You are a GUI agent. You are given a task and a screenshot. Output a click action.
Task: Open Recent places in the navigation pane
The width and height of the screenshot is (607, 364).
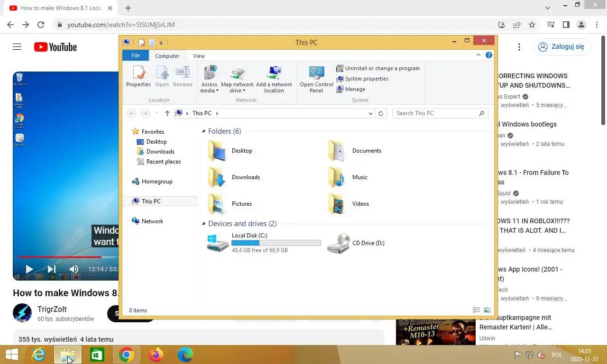(x=158, y=162)
